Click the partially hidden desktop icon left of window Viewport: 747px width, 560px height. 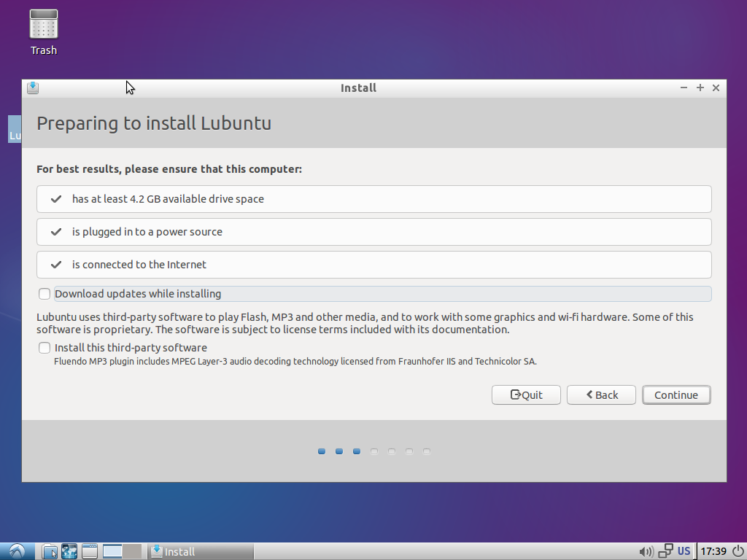click(x=15, y=128)
